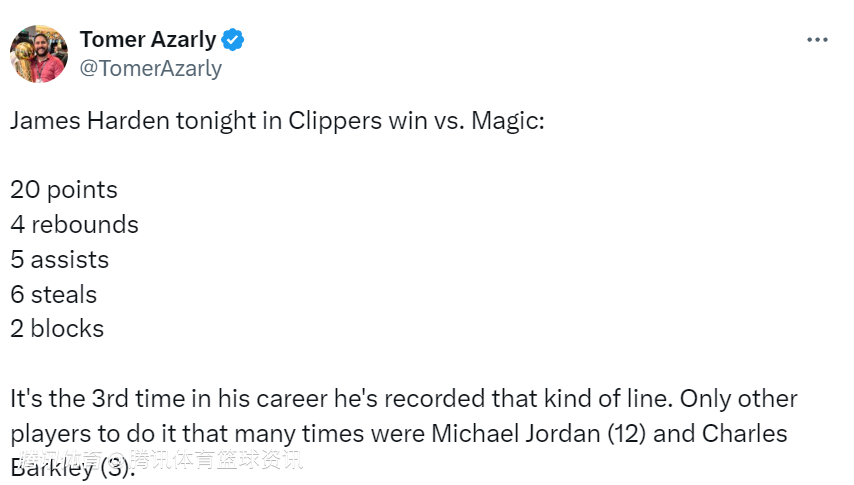The width and height of the screenshot is (854, 485).
Task: Click the Tomer Azarly display name
Action: coord(148,39)
